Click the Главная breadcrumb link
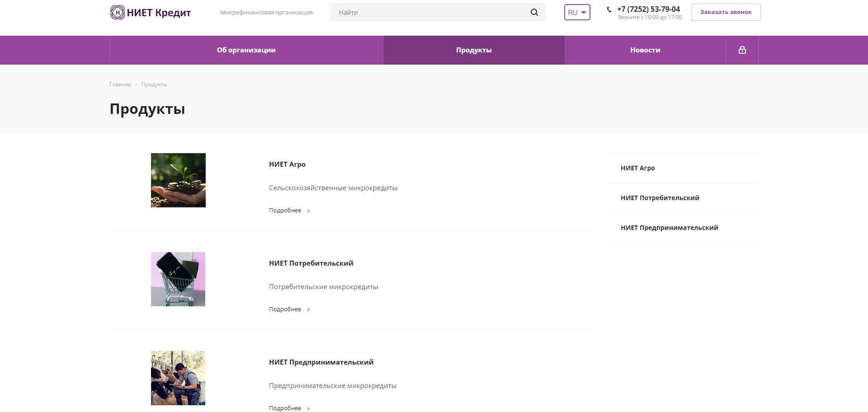Image resolution: width=868 pixels, height=412 pixels. 120,84
